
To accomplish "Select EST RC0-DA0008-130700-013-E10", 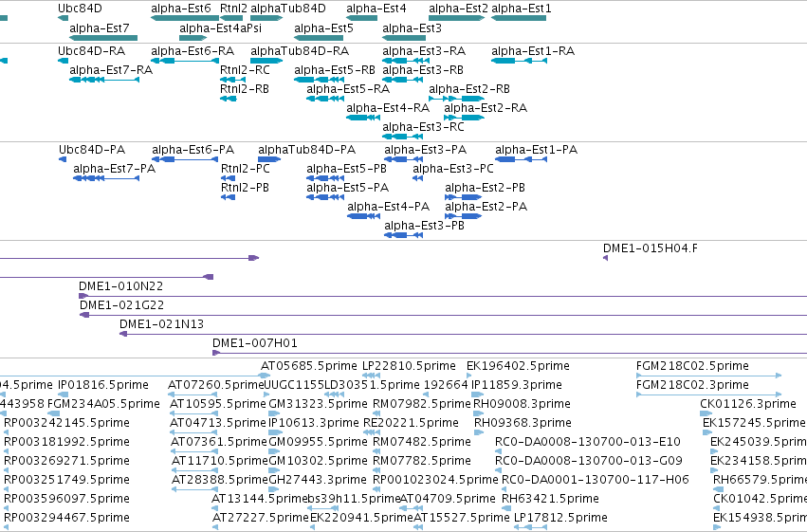I will click(498, 451).
